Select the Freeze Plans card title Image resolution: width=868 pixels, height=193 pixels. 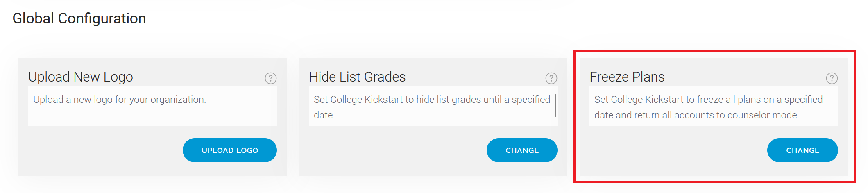click(627, 77)
